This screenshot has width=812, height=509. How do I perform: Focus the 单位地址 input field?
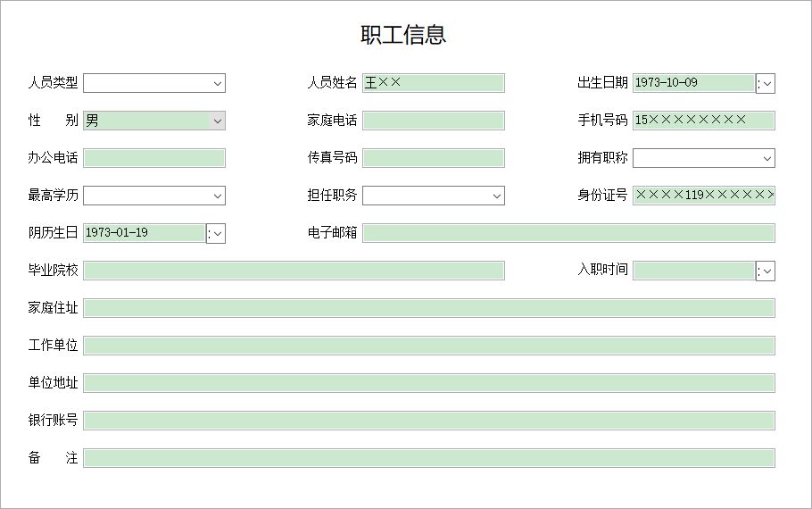click(429, 383)
